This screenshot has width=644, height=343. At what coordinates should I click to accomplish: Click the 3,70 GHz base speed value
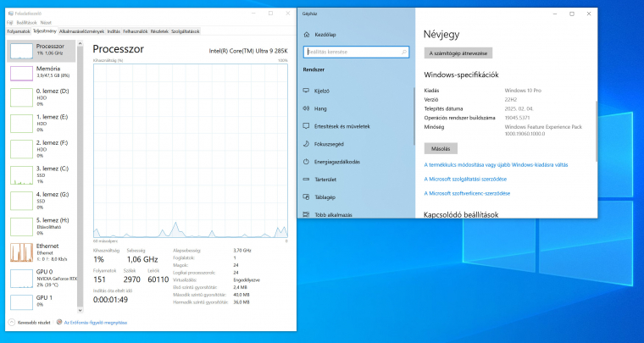click(241, 251)
